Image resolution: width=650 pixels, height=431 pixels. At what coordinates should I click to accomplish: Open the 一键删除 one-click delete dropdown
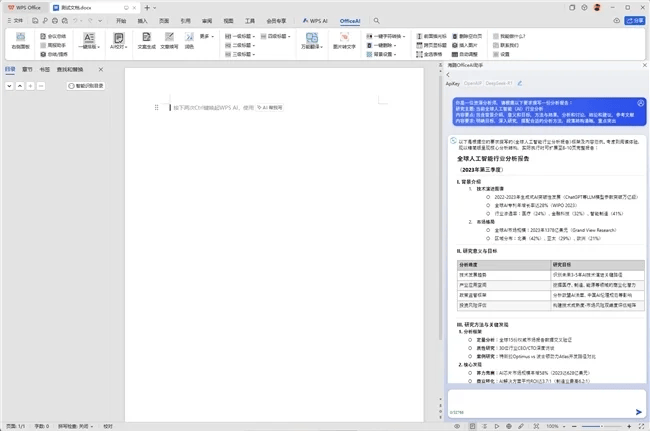381,45
